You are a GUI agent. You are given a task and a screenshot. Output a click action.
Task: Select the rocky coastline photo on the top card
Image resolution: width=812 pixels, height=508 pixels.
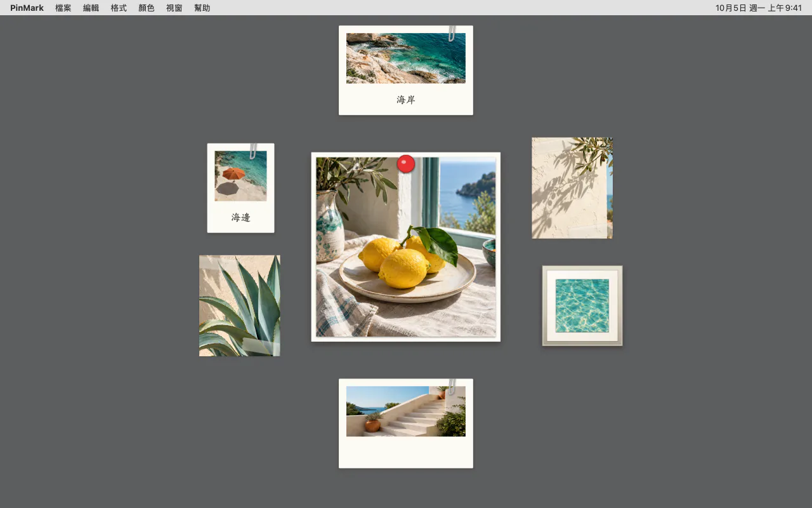point(406,58)
